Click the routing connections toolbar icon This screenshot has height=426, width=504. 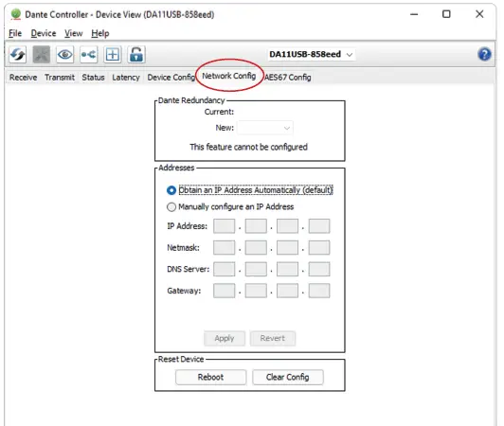click(x=89, y=54)
